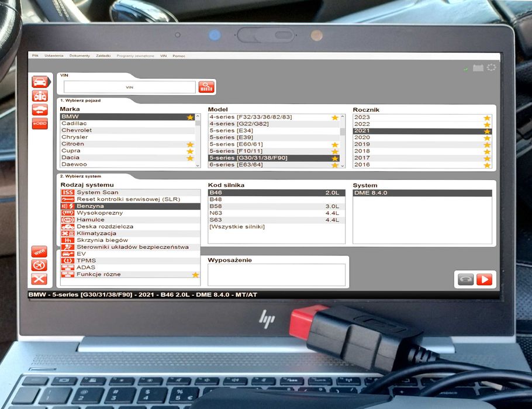
Task: Open the eOBD sidebar button
Action: pyautogui.click(x=40, y=123)
